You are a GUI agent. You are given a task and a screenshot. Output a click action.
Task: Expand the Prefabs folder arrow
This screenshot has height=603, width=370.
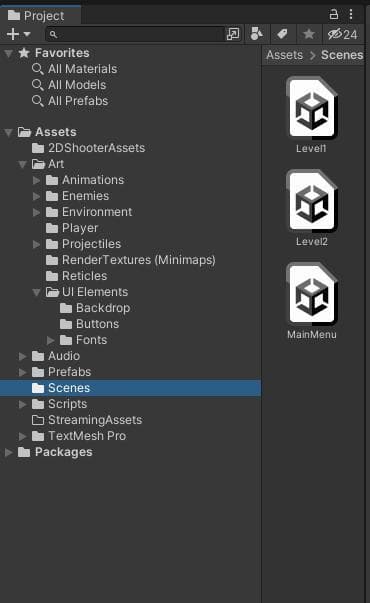23,372
